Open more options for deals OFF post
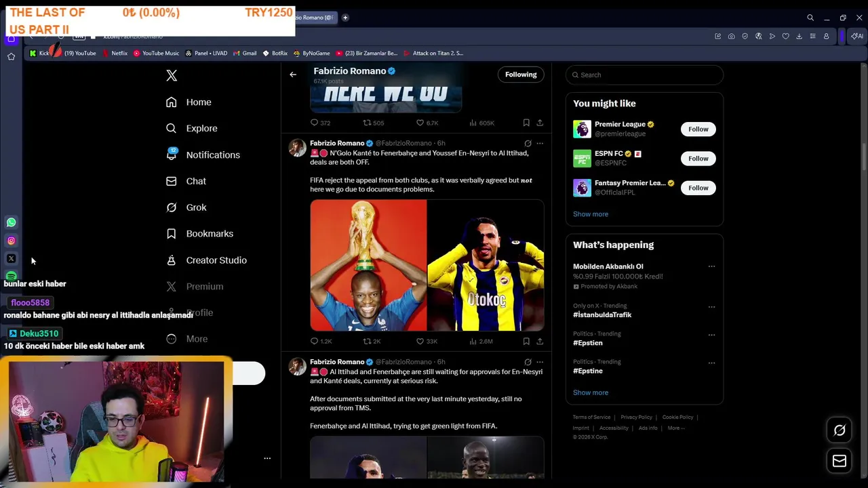868x488 pixels. tap(540, 144)
